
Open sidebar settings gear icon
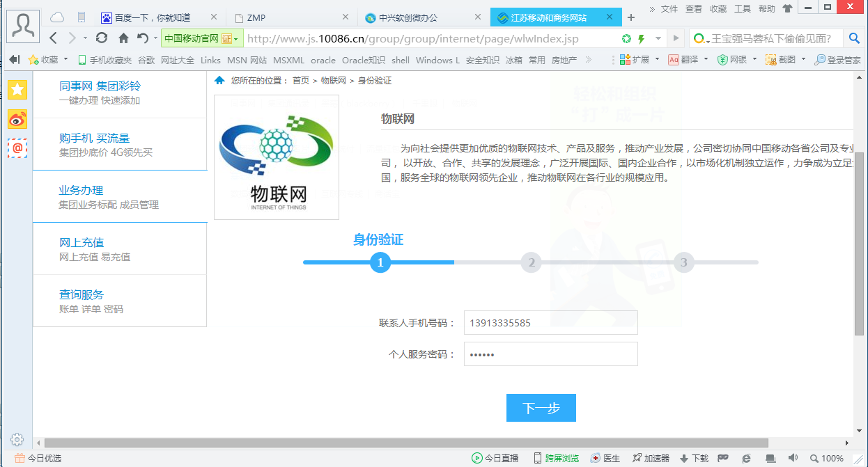point(17,440)
